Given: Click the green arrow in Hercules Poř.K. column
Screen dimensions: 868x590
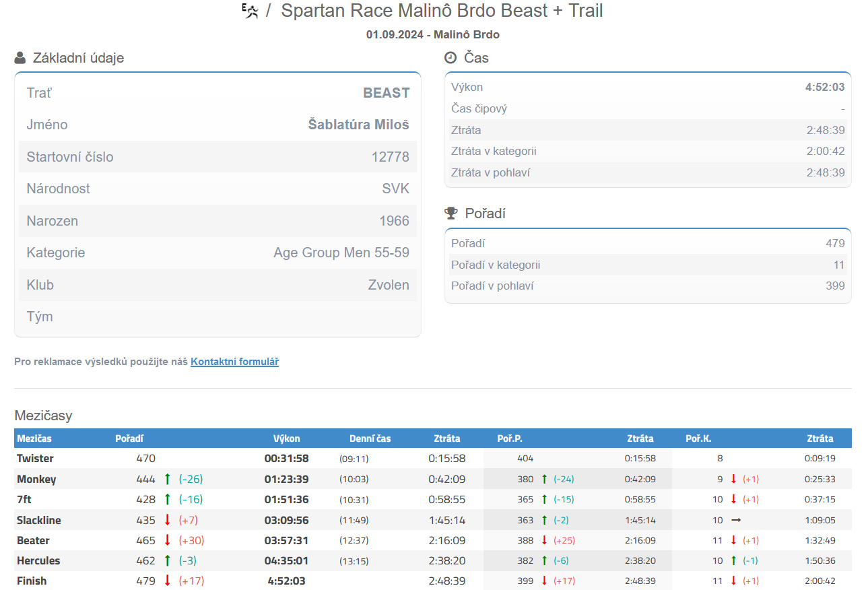Looking at the screenshot, I should click(x=734, y=560).
